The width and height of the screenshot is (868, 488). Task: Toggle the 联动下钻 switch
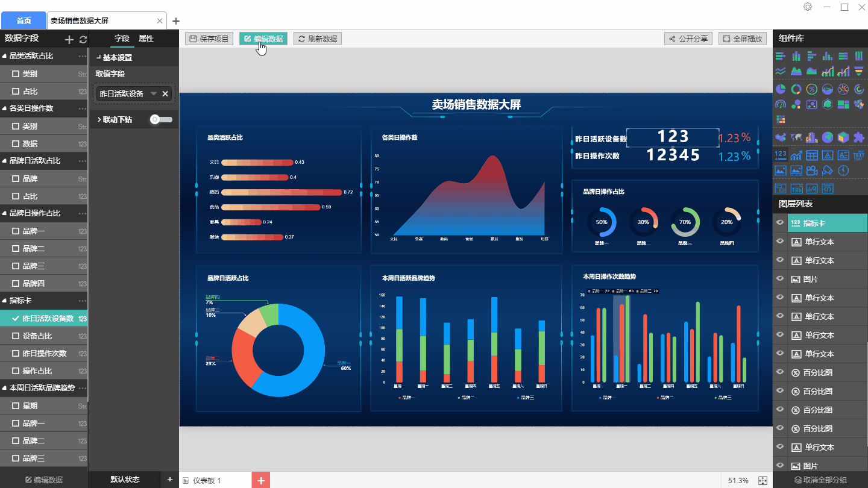point(161,119)
